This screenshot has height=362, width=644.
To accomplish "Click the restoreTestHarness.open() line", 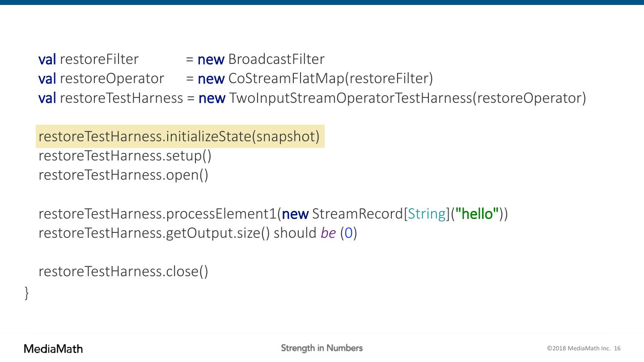I will [x=123, y=175].
